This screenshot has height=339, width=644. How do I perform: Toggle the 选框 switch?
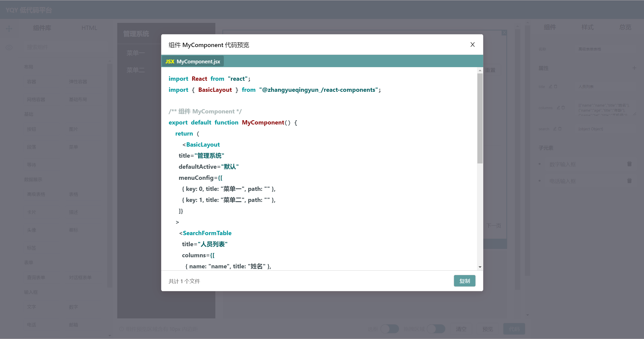point(390,329)
